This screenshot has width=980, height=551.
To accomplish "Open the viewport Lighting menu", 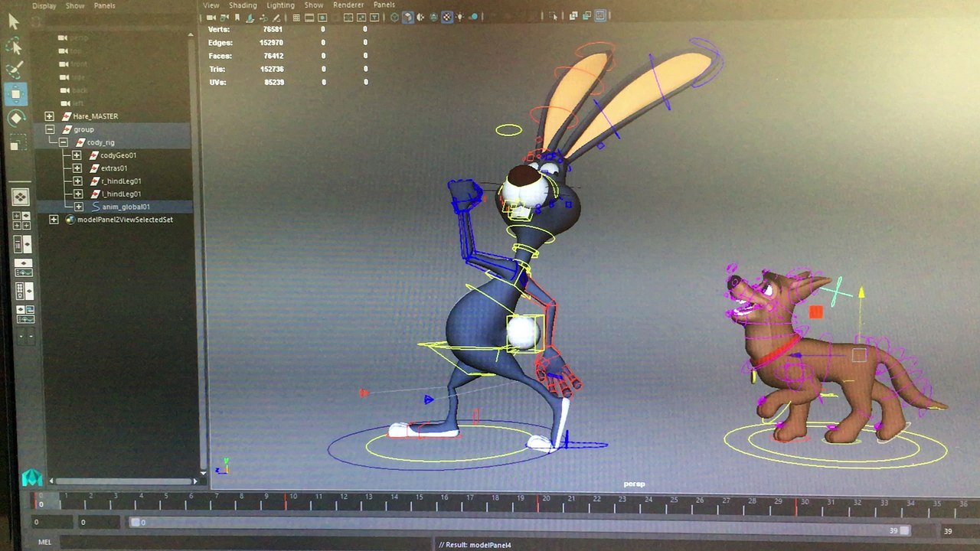I will click(x=280, y=5).
